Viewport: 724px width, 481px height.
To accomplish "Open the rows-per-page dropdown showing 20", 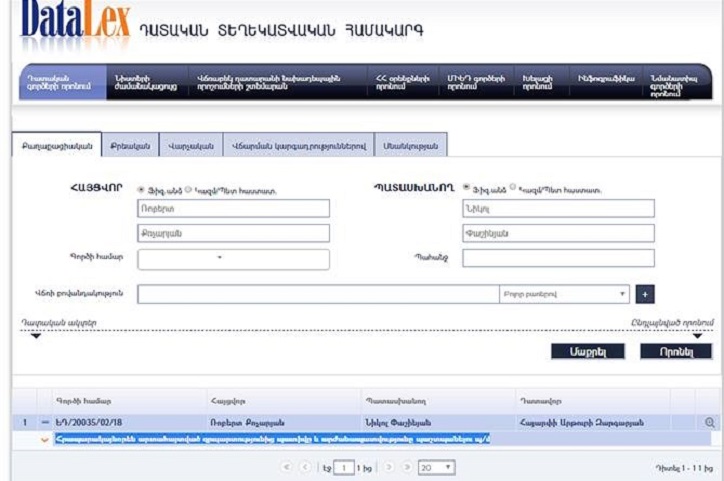I will tap(436, 467).
